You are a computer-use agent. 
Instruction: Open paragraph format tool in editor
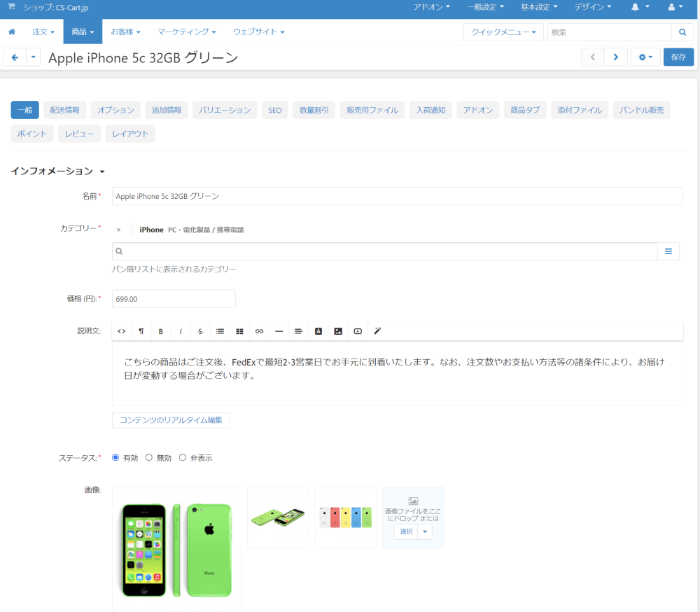click(x=141, y=331)
